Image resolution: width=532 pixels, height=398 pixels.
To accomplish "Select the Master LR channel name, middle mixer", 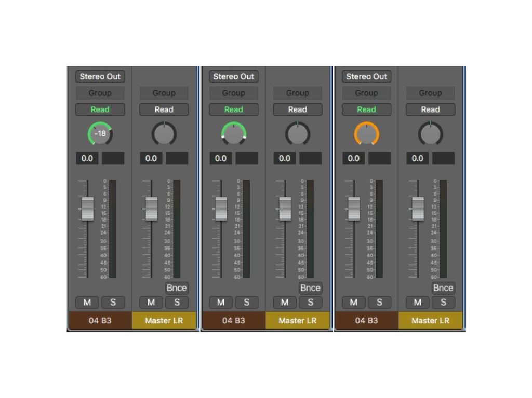I will click(x=298, y=321).
